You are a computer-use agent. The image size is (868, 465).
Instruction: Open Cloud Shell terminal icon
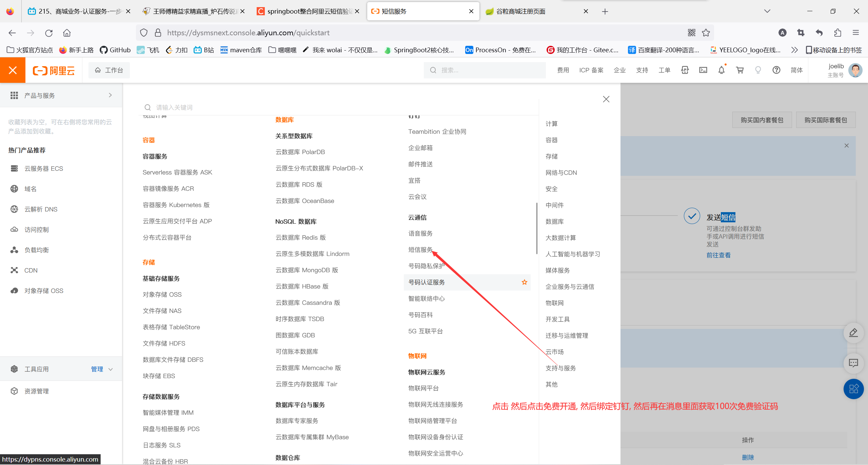point(703,70)
